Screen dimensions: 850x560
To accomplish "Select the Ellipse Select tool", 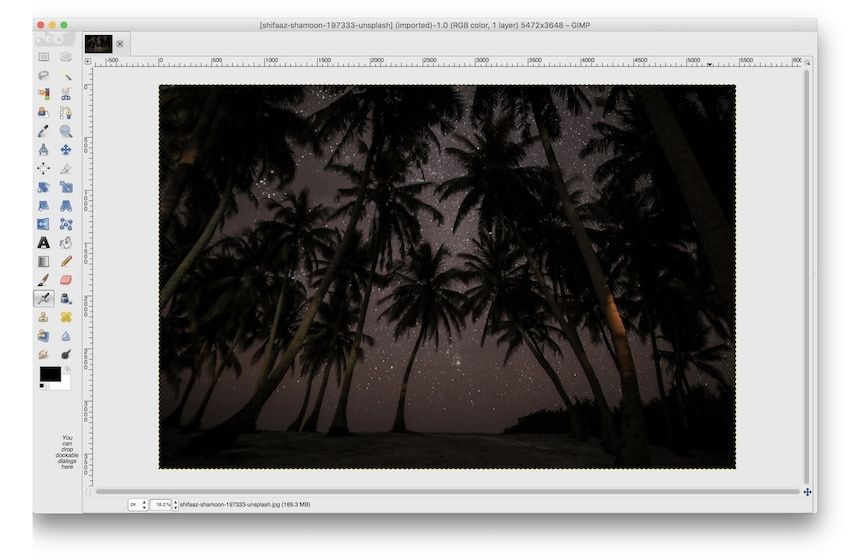I will point(66,57).
